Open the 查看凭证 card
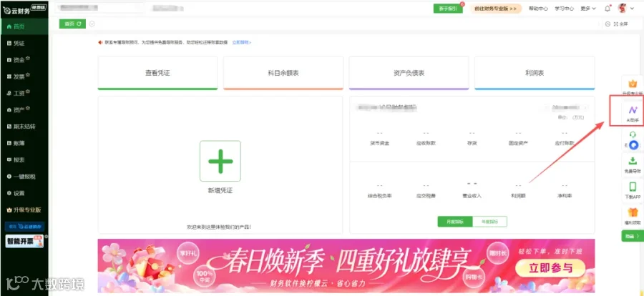The height and width of the screenshot is (296, 644). point(157,73)
